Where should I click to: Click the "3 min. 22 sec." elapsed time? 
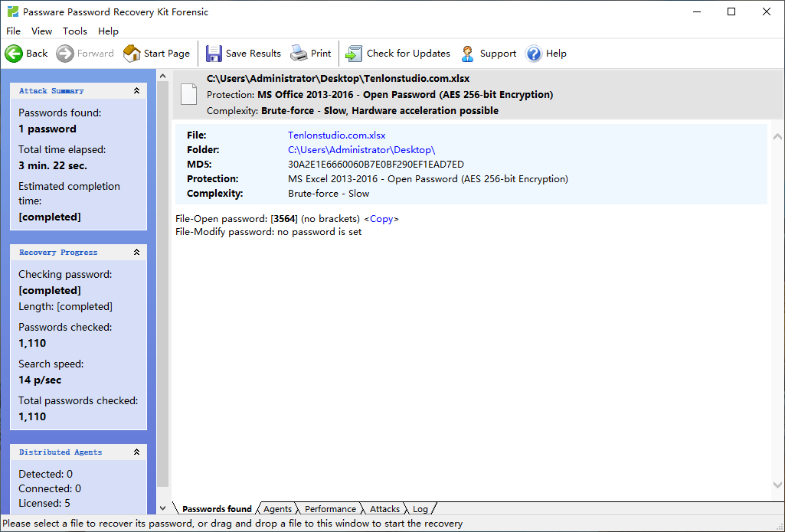pos(53,165)
